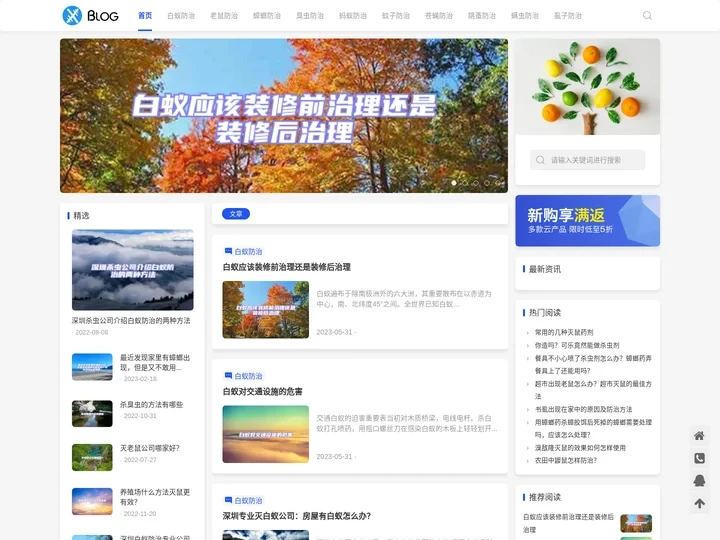Select the fourth carousel indicator dot

pos(487,183)
